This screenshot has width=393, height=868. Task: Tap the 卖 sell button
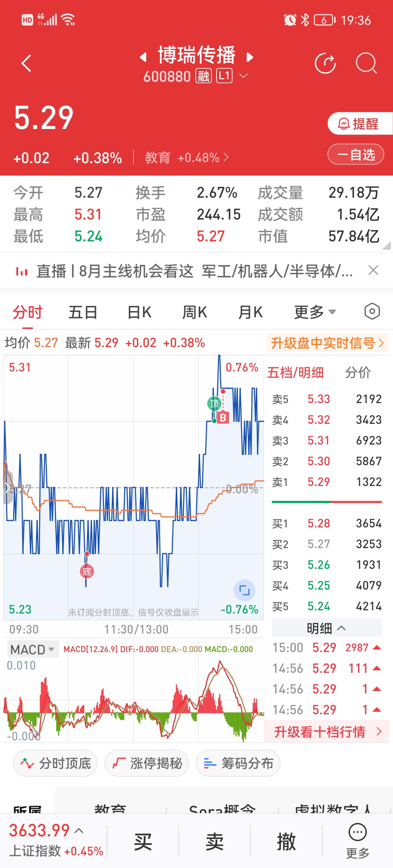[215, 841]
